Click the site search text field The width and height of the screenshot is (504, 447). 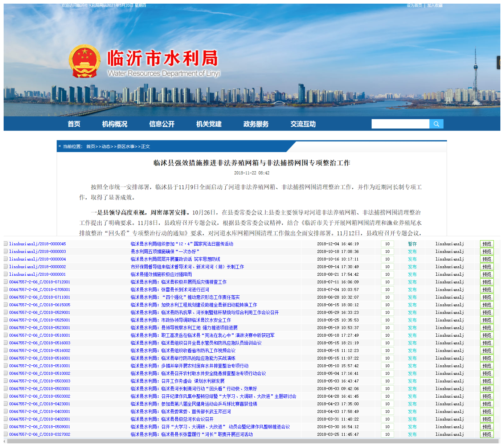400,124
